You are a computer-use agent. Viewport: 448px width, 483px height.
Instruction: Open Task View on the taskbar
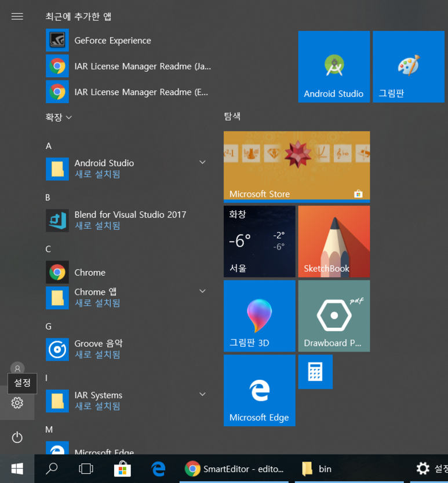point(86,469)
